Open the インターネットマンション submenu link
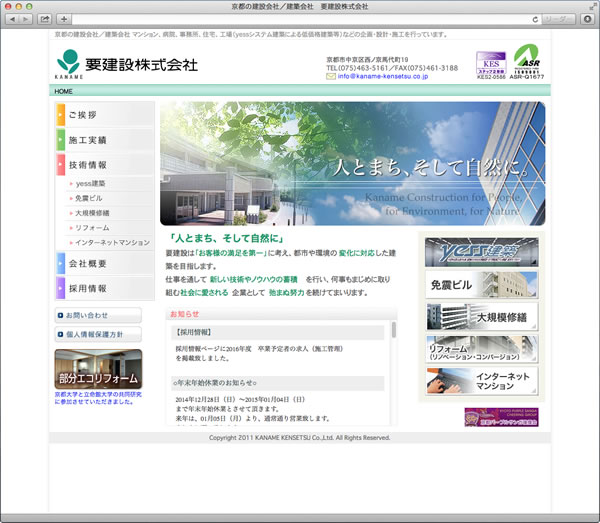This screenshot has width=600, height=523. coord(112,242)
